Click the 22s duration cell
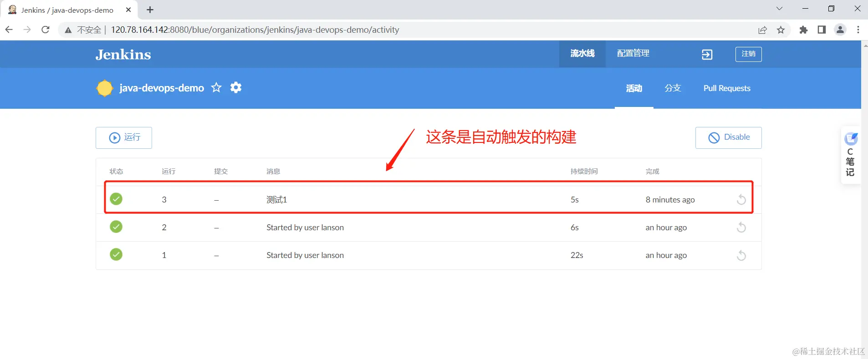The height and width of the screenshot is (359, 868). [577, 255]
